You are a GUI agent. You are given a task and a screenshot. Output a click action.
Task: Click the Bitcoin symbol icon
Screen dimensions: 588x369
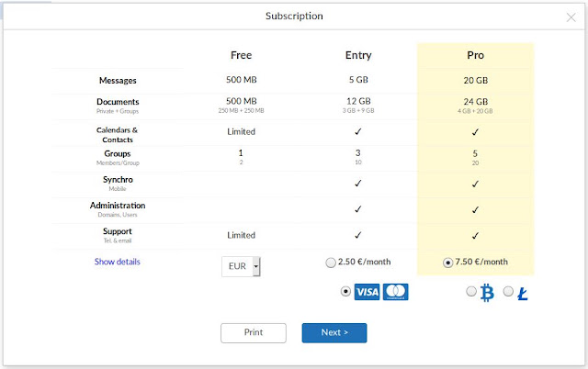click(487, 293)
